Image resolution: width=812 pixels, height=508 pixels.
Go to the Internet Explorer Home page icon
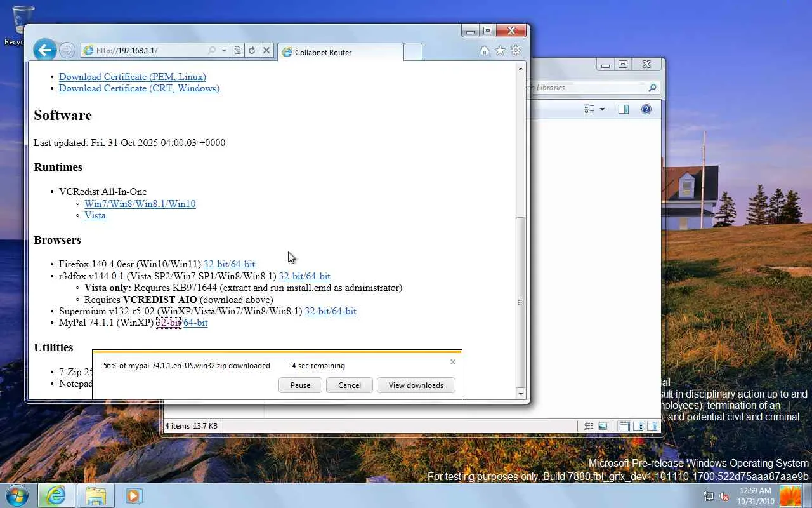485,51
